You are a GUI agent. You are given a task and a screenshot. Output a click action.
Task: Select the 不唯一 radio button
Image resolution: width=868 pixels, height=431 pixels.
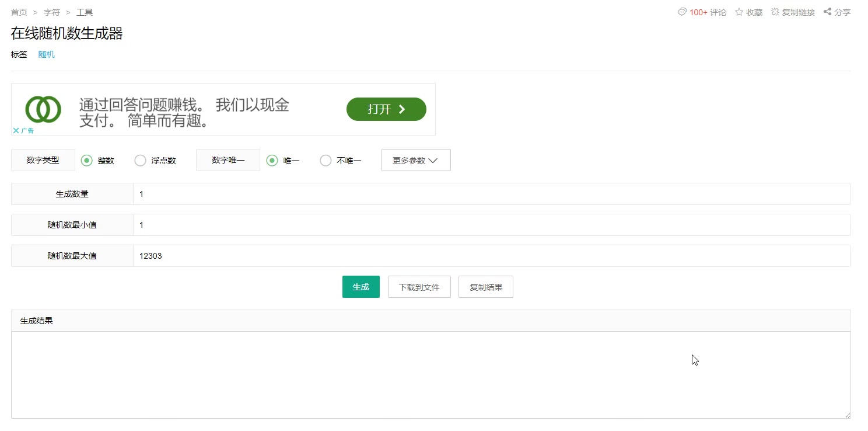click(x=325, y=161)
